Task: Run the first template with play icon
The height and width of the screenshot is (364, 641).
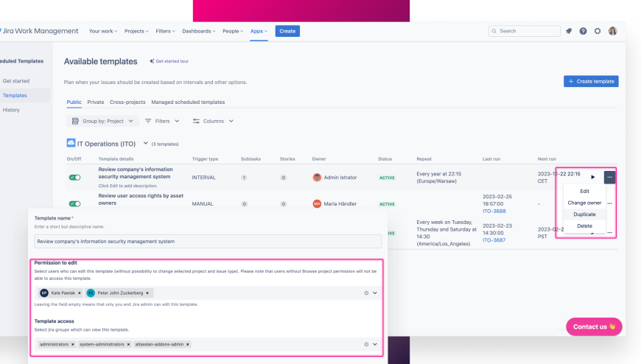Action: coord(593,177)
